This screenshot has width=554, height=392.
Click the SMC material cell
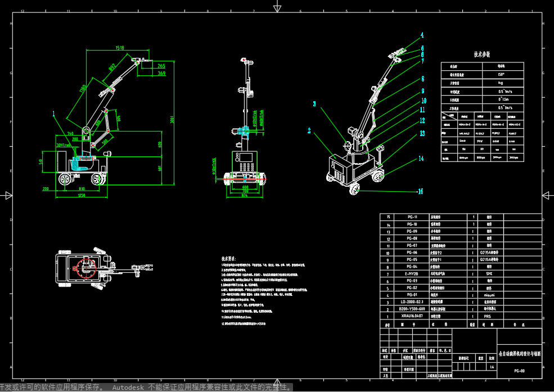pyautogui.click(x=489, y=274)
